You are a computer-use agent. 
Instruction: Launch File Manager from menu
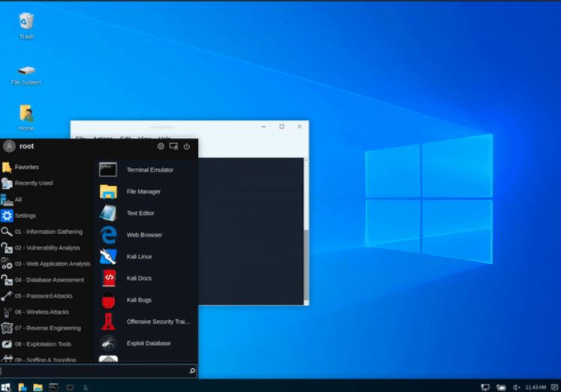tap(145, 191)
